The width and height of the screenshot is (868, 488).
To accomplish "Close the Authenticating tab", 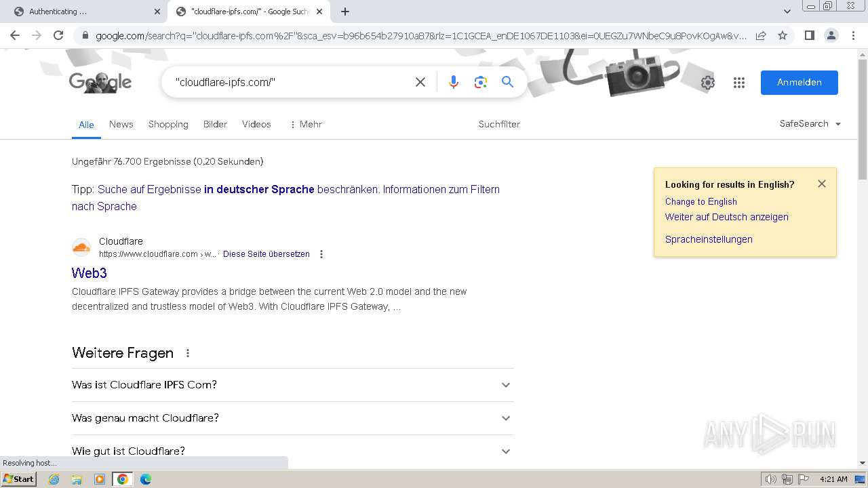I will (157, 12).
